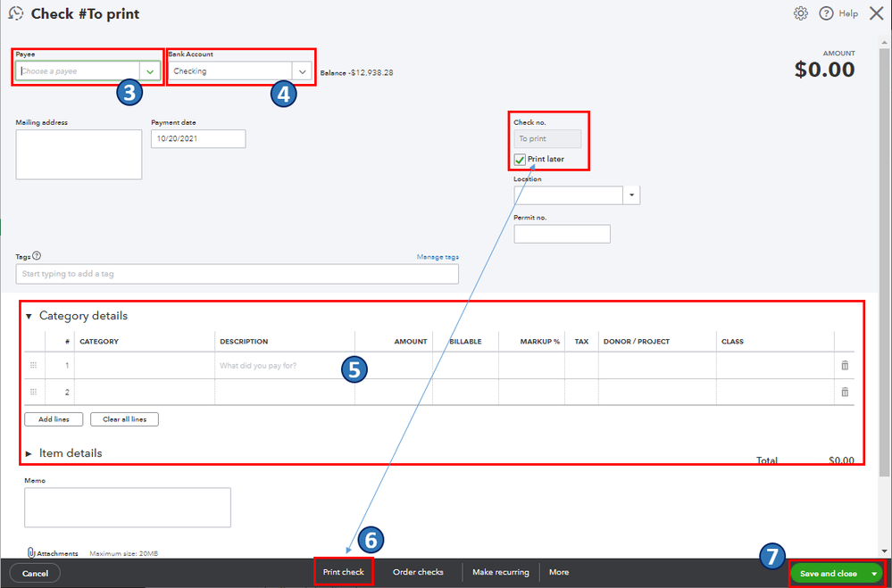The height and width of the screenshot is (588, 892).
Task: Open the settings gear icon
Action: point(800,13)
